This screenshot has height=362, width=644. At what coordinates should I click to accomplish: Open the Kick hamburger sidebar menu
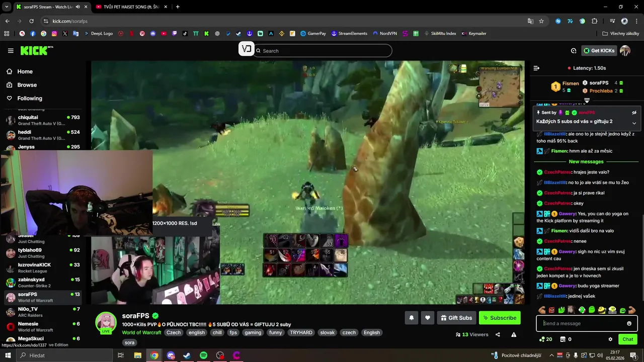coord(11,51)
